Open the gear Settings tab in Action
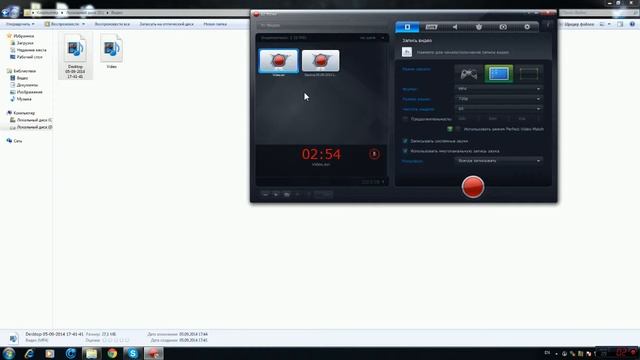640x360 pixels. pyautogui.click(x=527, y=27)
